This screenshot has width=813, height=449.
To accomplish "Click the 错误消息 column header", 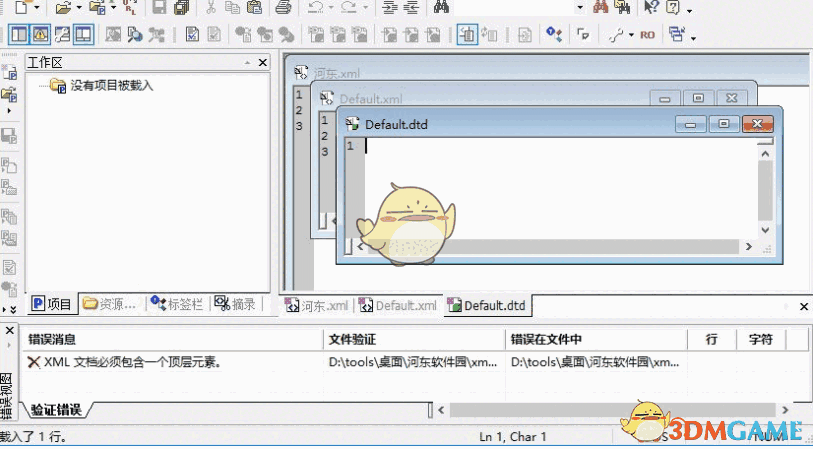I will pyautogui.click(x=173, y=340).
